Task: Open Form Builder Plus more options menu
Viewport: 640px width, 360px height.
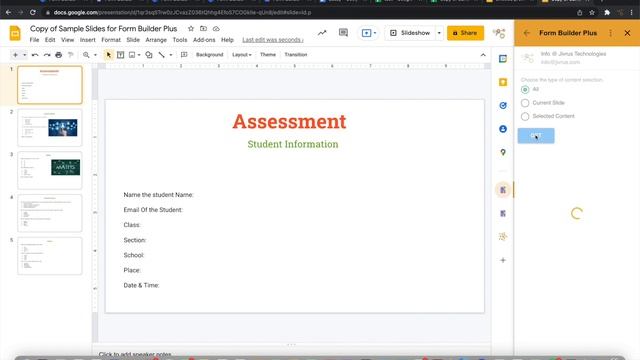Action: pyautogui.click(x=611, y=33)
